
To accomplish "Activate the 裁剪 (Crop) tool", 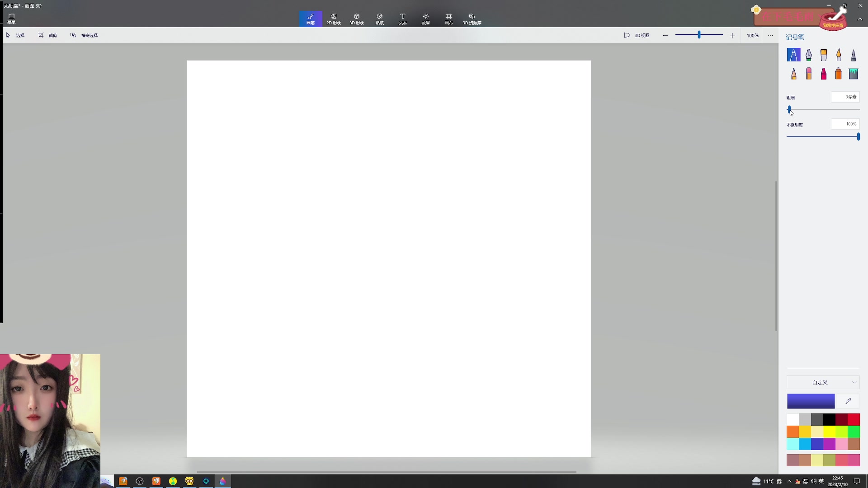I will coord(48,35).
